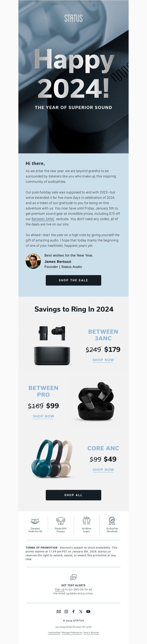
Task: Open the Between 3ANC link in letter
Action: 43,219
